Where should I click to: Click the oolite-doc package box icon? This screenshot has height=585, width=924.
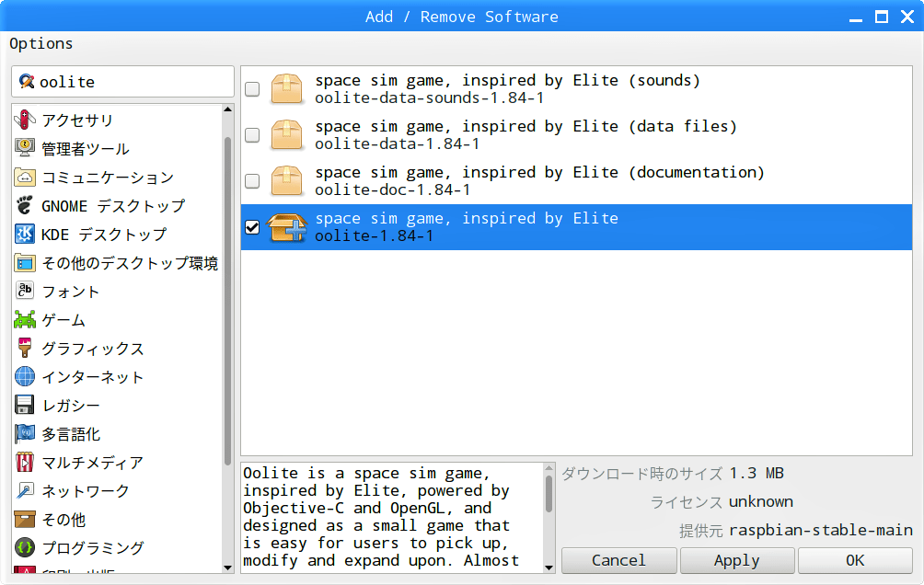click(286, 181)
